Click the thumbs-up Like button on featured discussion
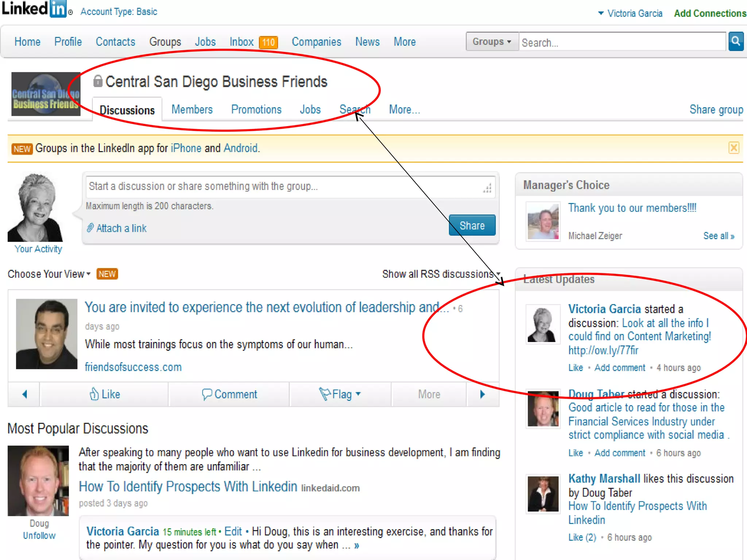The image size is (747, 560). point(105,394)
